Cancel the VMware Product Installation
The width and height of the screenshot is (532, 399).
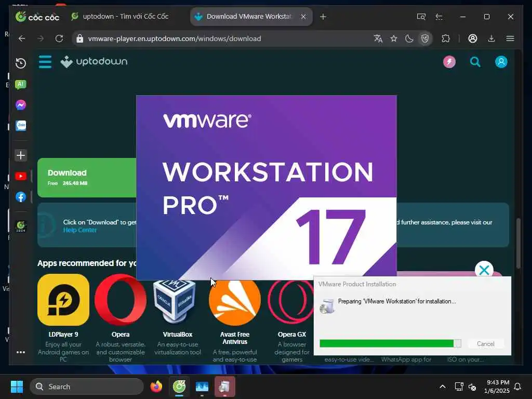pos(486,344)
